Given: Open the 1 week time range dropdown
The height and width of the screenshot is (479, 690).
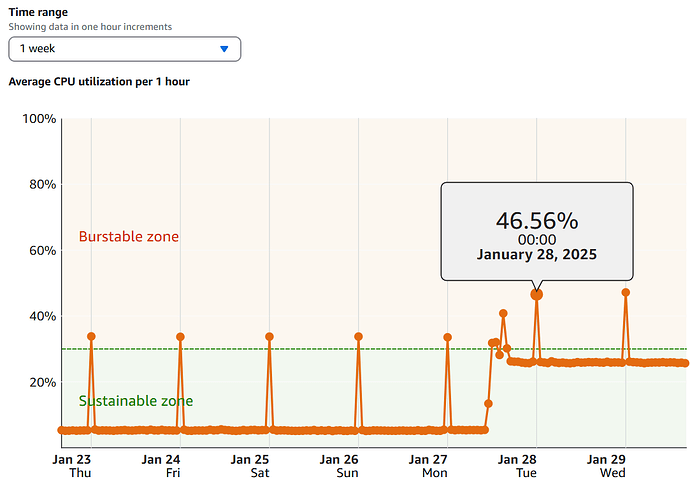Looking at the screenshot, I should [125, 49].
